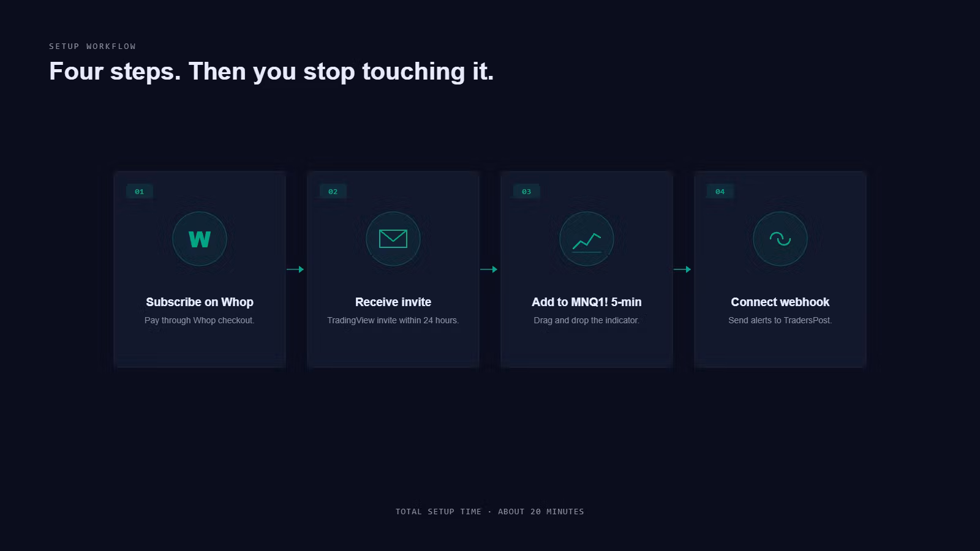Image resolution: width=980 pixels, height=551 pixels.
Task: Click 'Connect webhook' card title
Action: [780, 302]
